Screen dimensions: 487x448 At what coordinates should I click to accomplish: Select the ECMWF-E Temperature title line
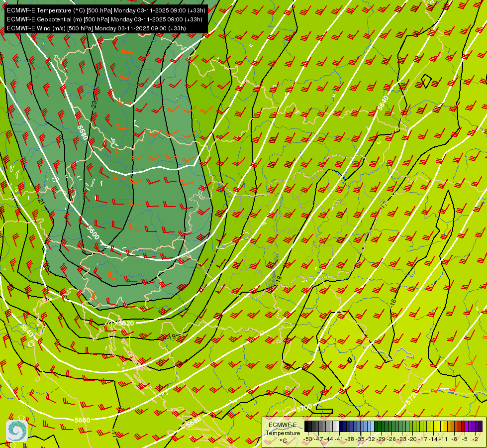[x=106, y=10]
